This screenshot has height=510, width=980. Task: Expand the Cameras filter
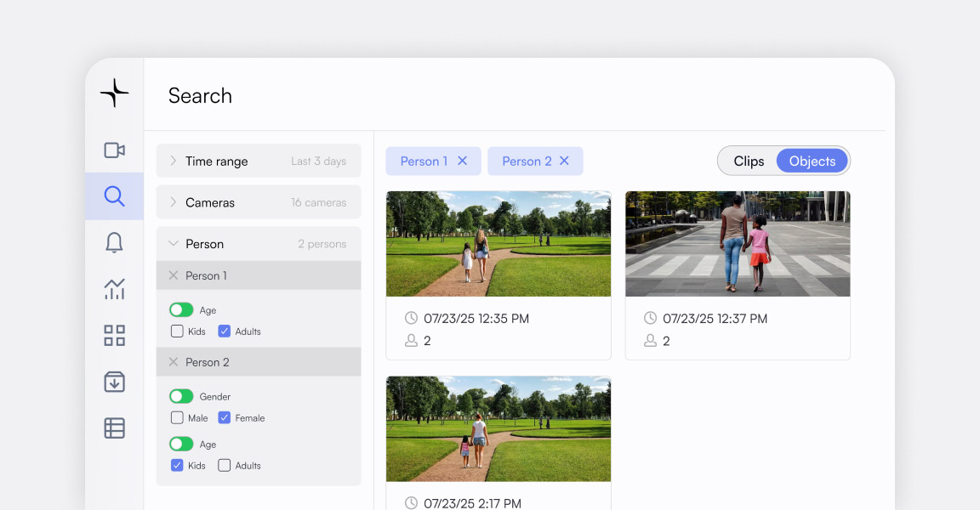(x=259, y=202)
